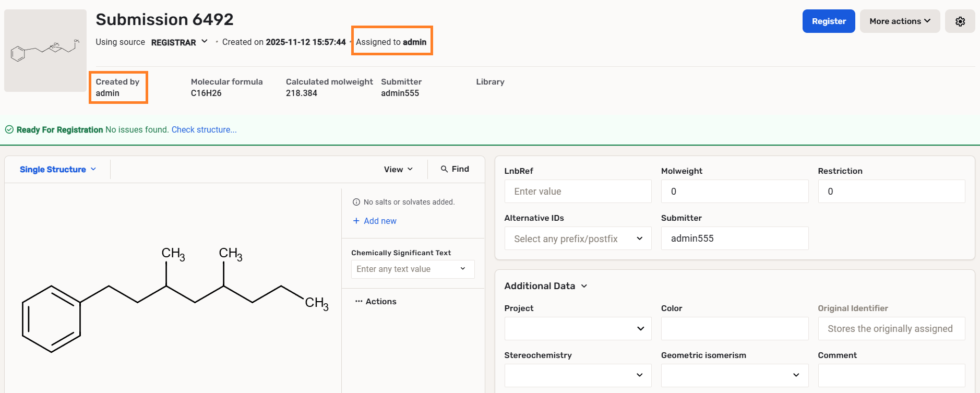Click into the Color field
Viewport: 980px width, 393px height.
click(734, 329)
